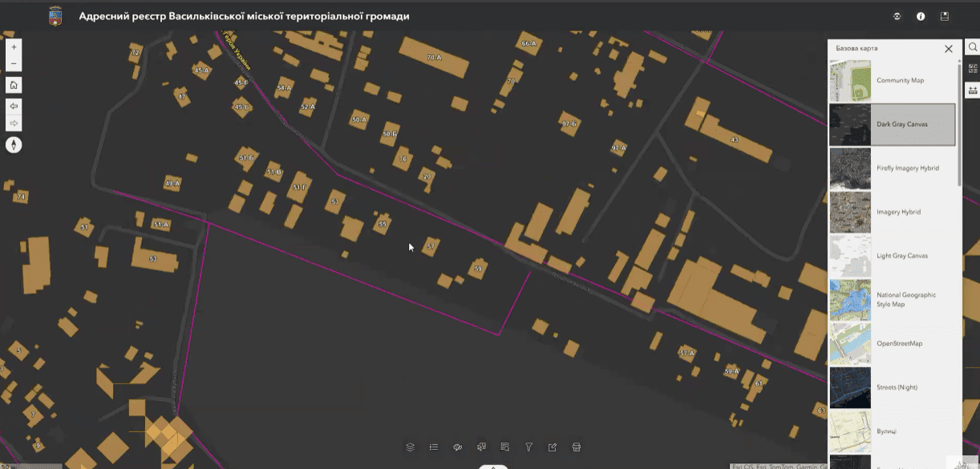
Task: Open the search magnifier on right edge
Action: point(973,47)
